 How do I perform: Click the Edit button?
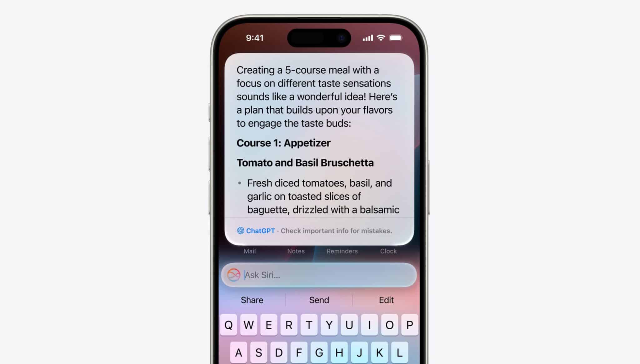click(x=386, y=300)
